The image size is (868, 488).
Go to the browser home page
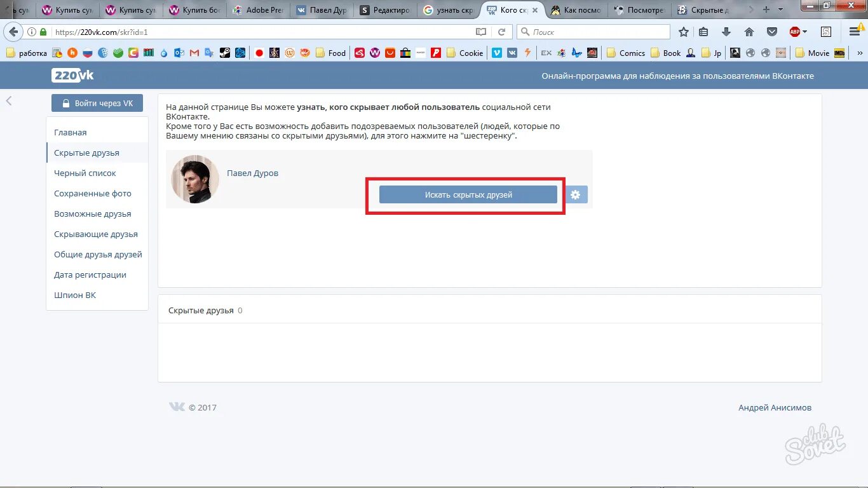tap(749, 32)
